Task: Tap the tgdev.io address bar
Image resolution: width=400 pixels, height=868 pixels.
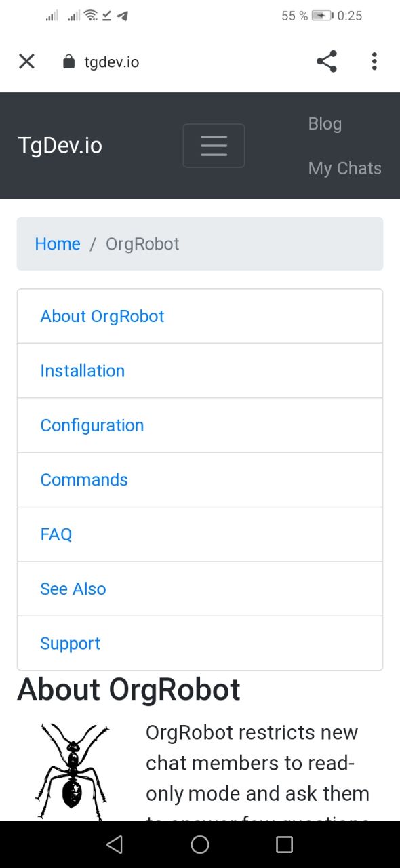Action: click(x=112, y=62)
